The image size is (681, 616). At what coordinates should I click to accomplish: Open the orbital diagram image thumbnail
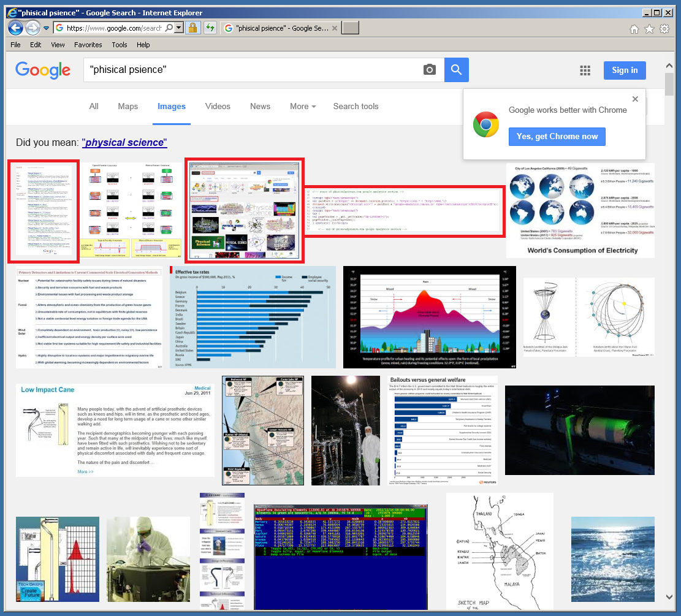pyautogui.click(x=589, y=317)
